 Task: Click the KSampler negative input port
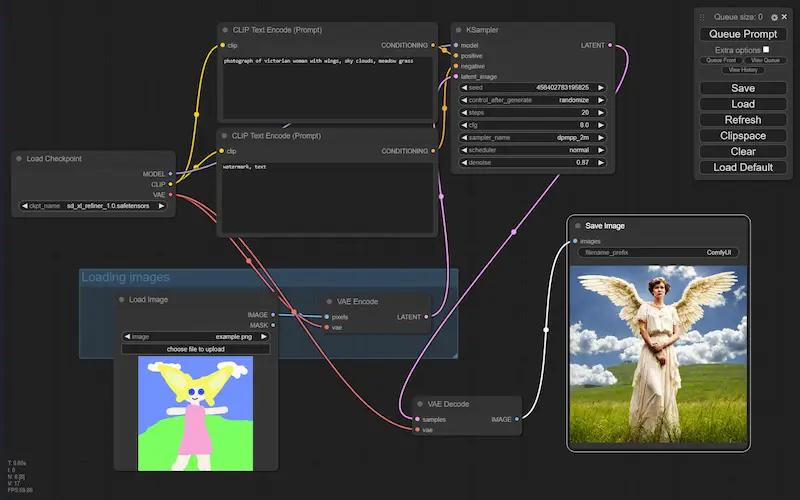click(x=456, y=66)
